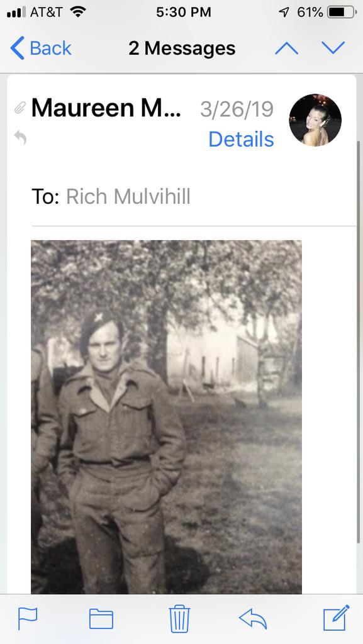
Task: Move message to a folder
Action: click(101, 619)
